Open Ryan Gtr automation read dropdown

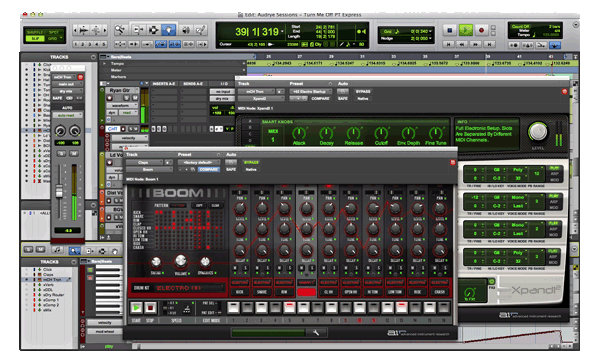click(130, 112)
